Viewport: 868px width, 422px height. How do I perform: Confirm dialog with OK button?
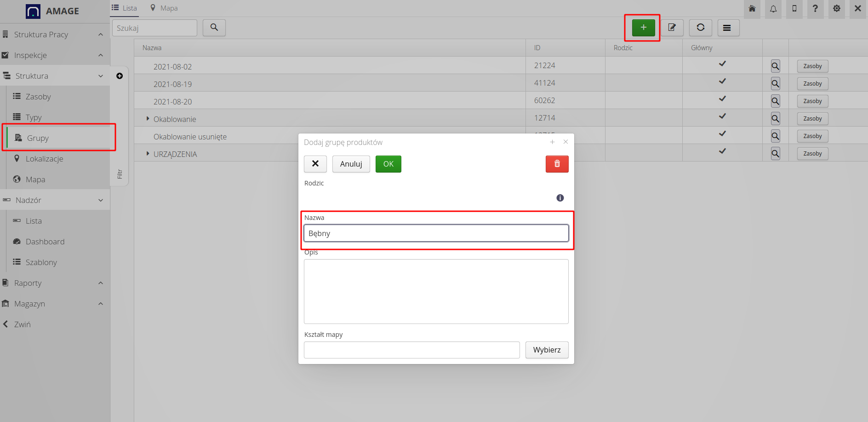[388, 164]
